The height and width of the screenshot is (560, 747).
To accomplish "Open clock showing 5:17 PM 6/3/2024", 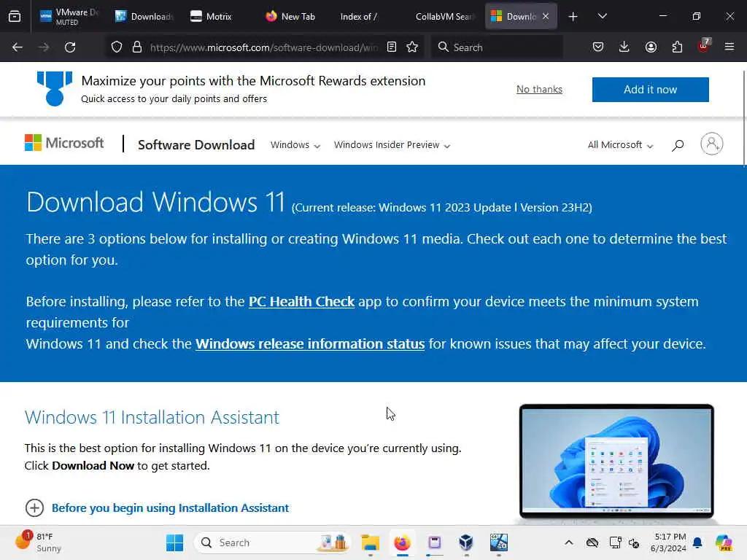I will coord(668,542).
